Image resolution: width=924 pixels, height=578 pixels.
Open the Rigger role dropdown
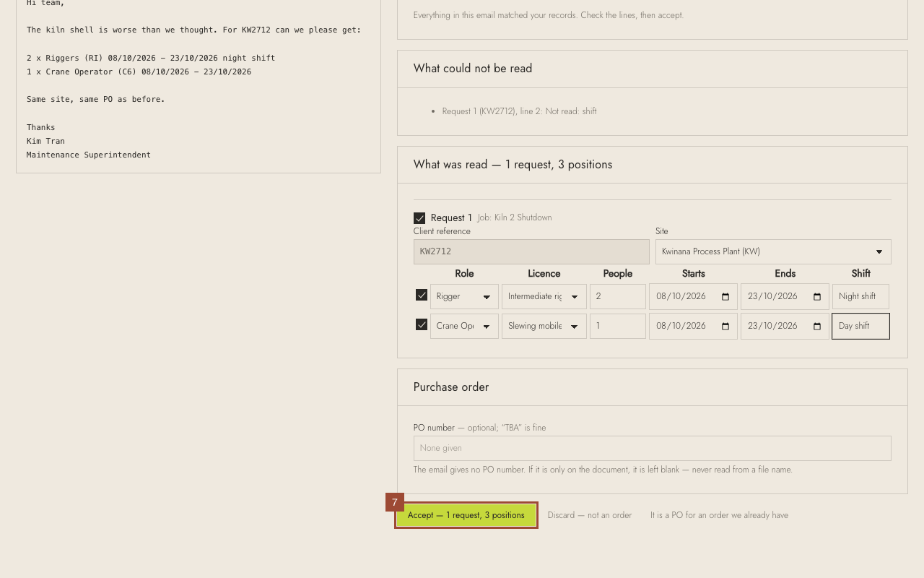(464, 296)
